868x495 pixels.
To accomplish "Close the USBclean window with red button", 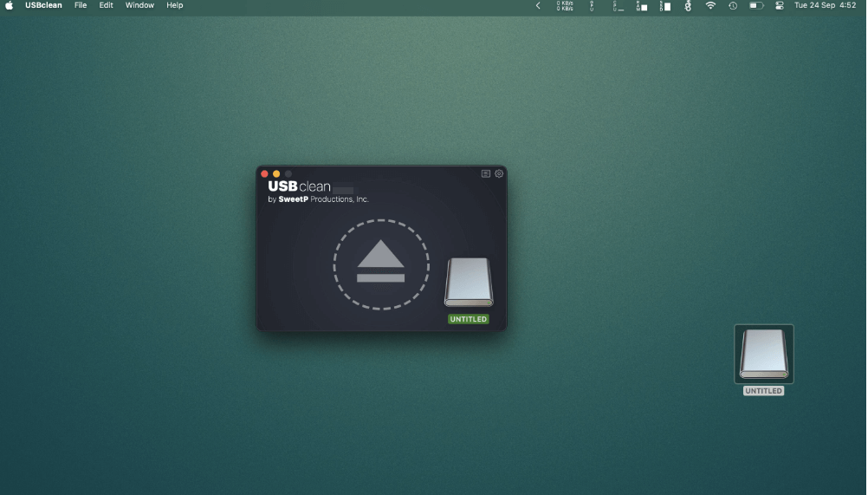I will [x=264, y=174].
